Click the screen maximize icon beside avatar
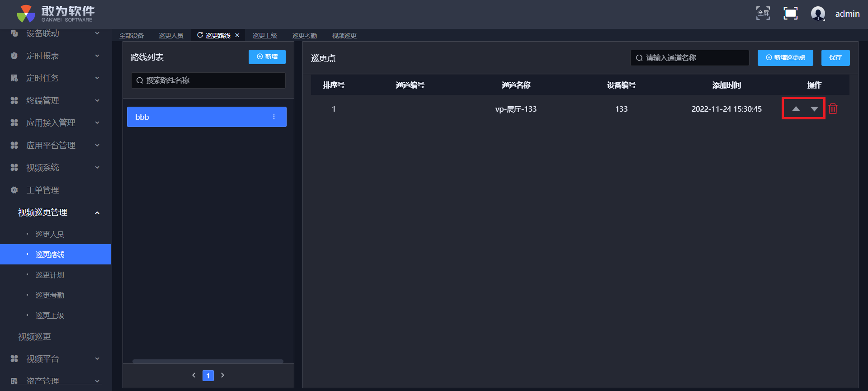 point(790,13)
